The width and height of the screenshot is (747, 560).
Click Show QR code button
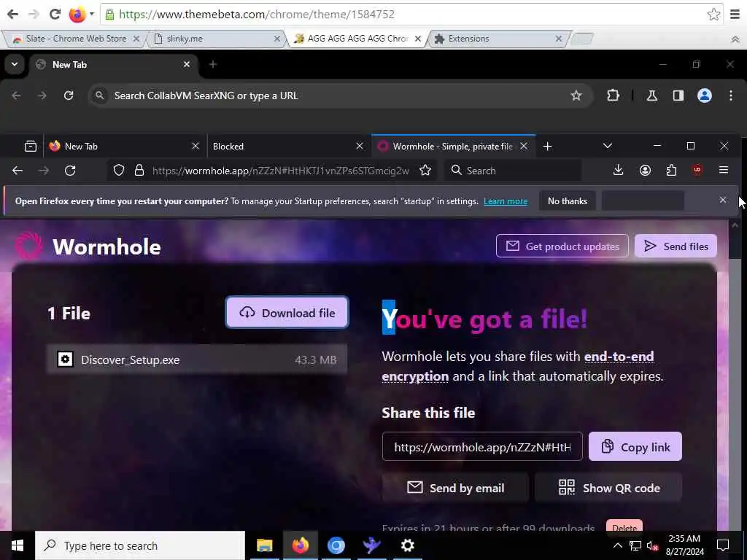click(x=608, y=488)
